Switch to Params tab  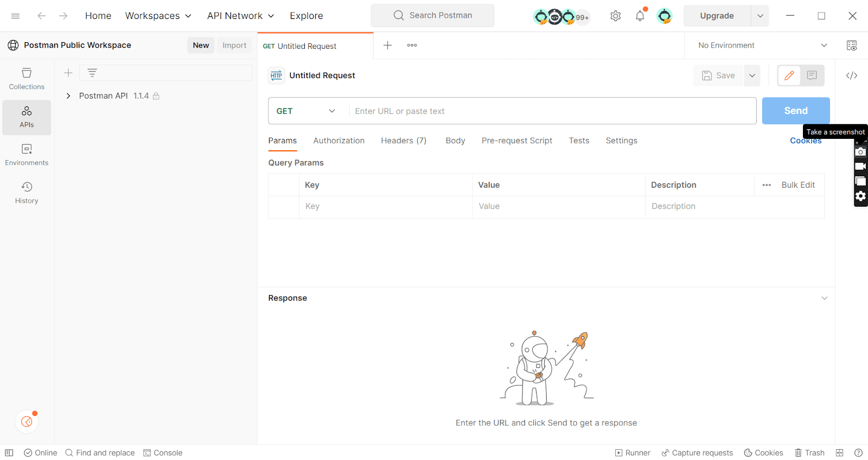(x=283, y=140)
